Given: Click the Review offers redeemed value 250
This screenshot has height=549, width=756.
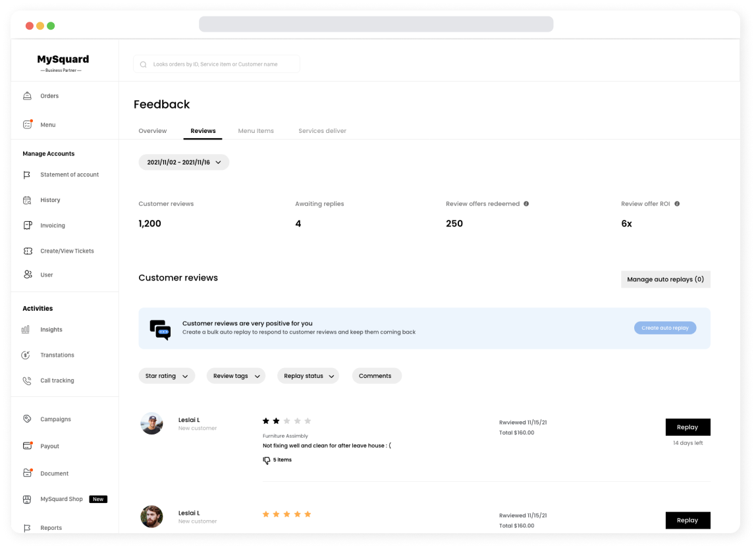Looking at the screenshot, I should click(454, 224).
